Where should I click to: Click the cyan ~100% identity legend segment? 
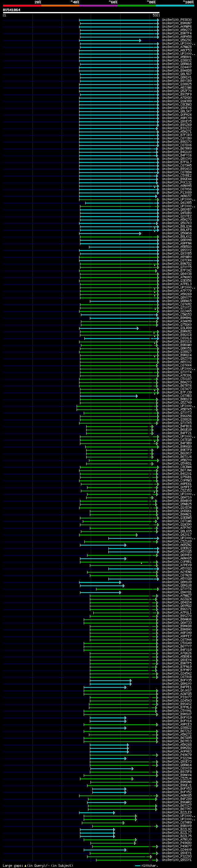pyautogui.click(x=175, y=6)
